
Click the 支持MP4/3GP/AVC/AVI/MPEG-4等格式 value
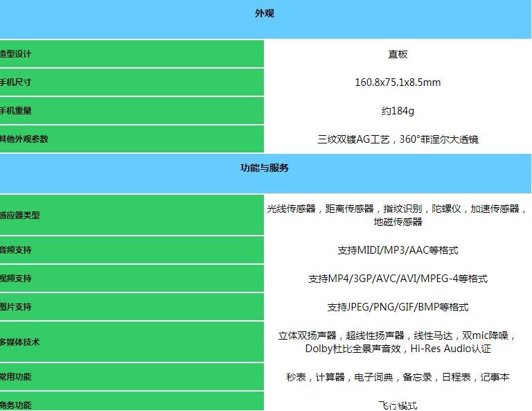coord(398,279)
